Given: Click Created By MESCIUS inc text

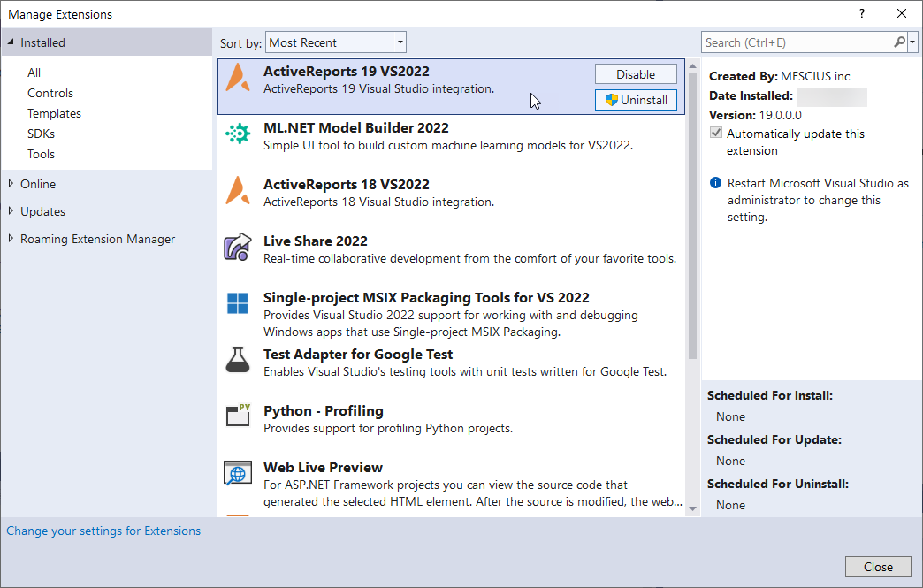Looking at the screenshot, I should coord(780,76).
